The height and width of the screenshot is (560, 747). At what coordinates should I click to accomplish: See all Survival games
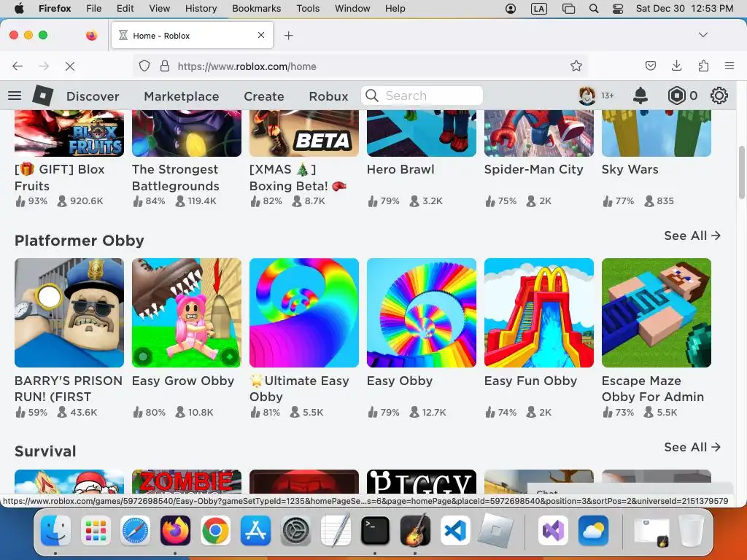692,447
